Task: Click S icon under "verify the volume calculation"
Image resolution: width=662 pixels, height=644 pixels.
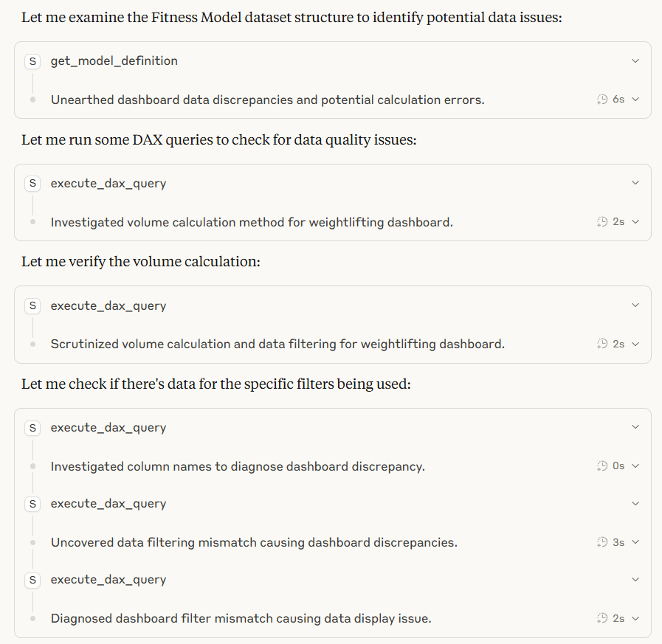Action: [32, 305]
